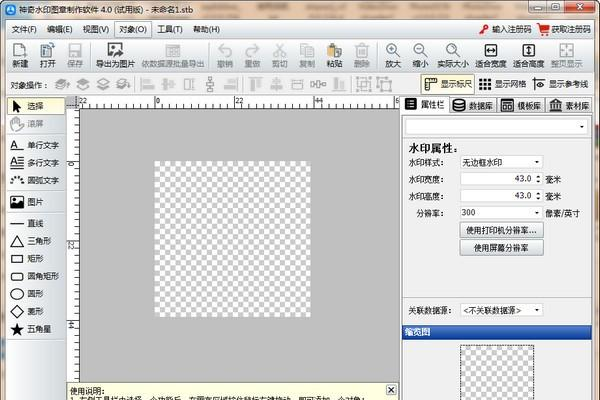The image size is (600, 400).
Task: Export watermark with 导出为图片 icon
Action: pos(115,56)
